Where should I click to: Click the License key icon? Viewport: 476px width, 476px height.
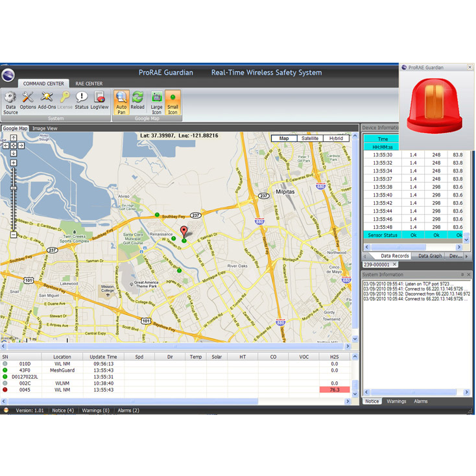(65, 101)
